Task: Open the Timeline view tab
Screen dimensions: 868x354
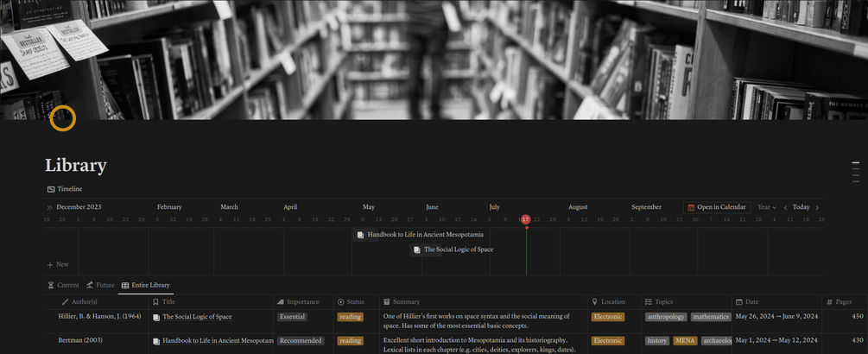Action: (65, 189)
